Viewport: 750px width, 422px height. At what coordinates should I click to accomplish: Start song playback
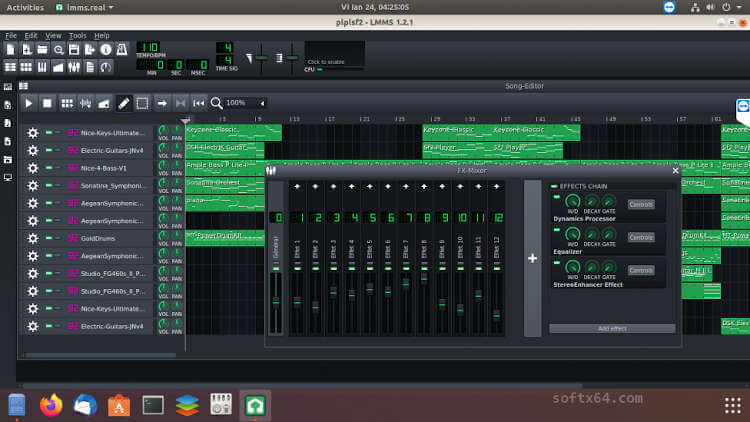[29, 103]
